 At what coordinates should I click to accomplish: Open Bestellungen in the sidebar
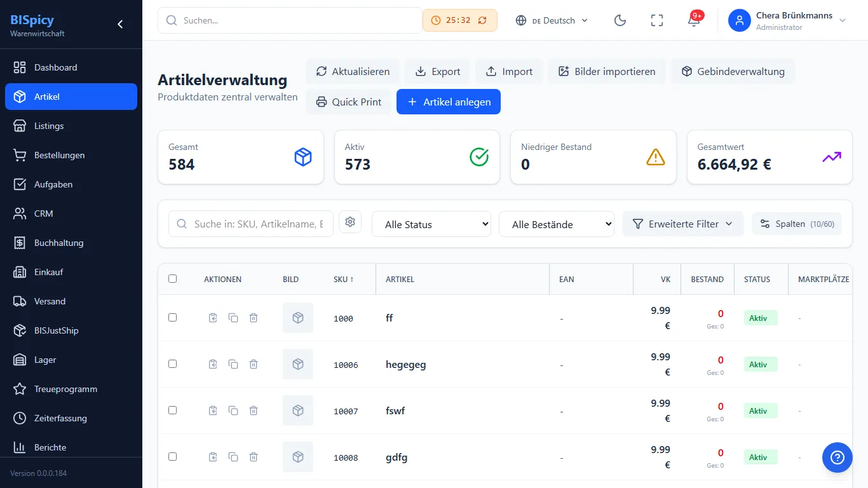pos(71,155)
